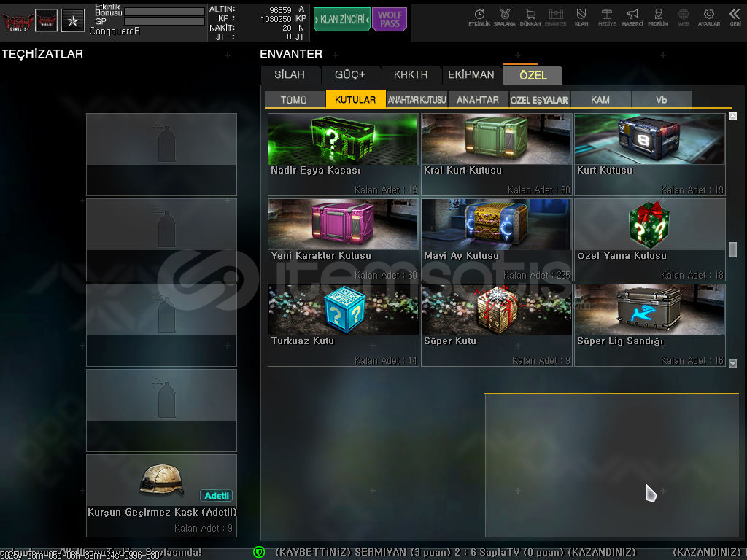Switch to the EKİPMAN tab
Image resolution: width=747 pixels, height=560 pixels.
click(x=471, y=75)
